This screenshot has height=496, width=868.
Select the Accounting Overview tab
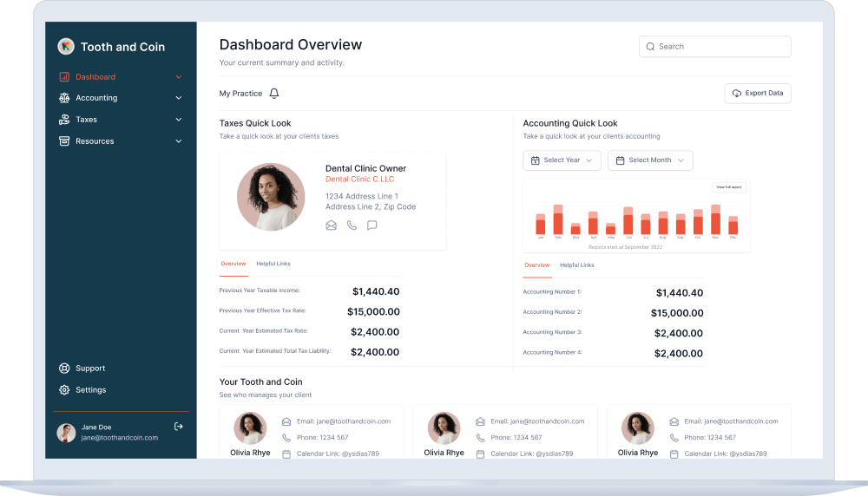pyautogui.click(x=537, y=265)
